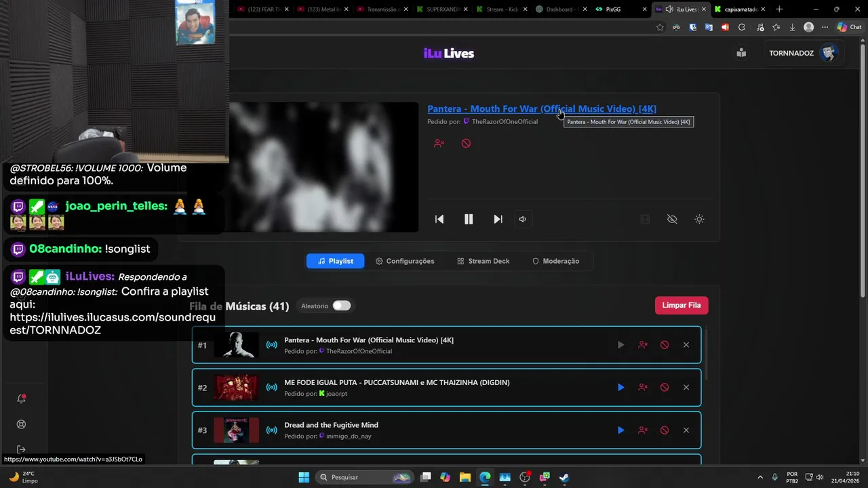Bookmark this page with star icon

(x=660, y=27)
